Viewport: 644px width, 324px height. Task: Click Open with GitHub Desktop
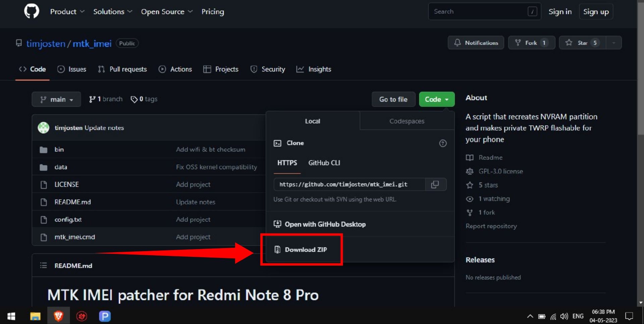(x=320, y=224)
